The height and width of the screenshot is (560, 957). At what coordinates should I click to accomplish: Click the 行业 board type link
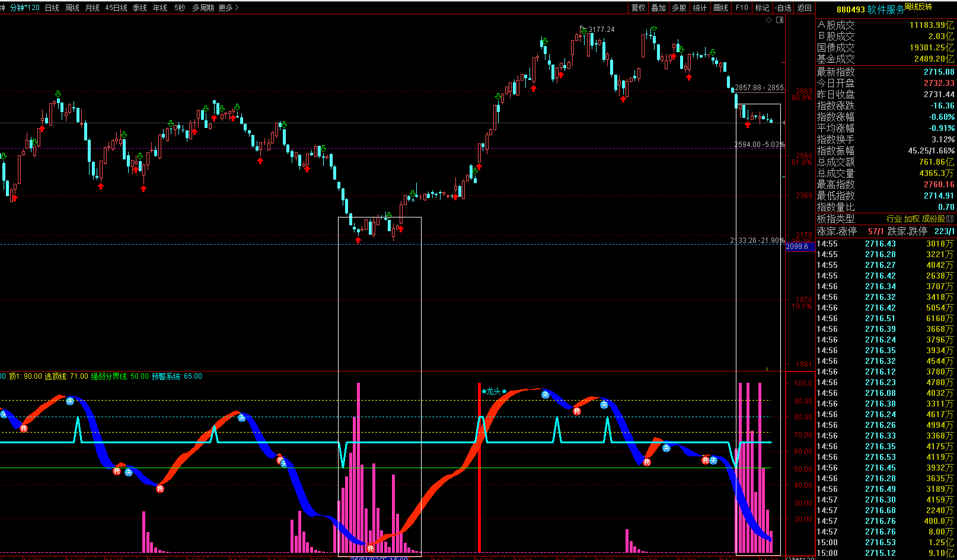pos(894,219)
